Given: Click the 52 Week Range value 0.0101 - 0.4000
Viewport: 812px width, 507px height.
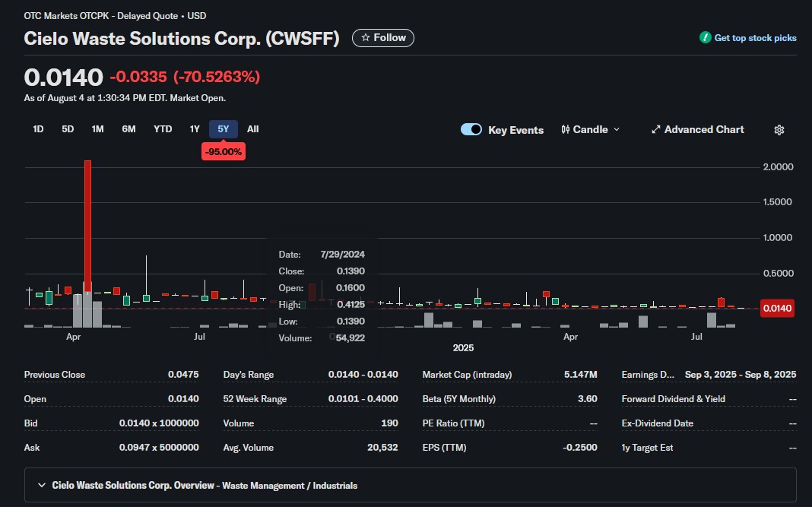Looking at the screenshot, I should point(363,399).
